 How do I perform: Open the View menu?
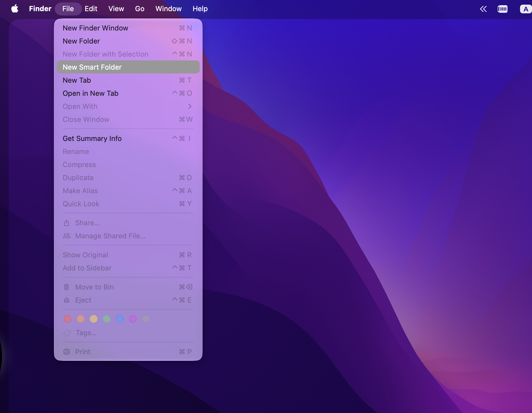tap(116, 9)
